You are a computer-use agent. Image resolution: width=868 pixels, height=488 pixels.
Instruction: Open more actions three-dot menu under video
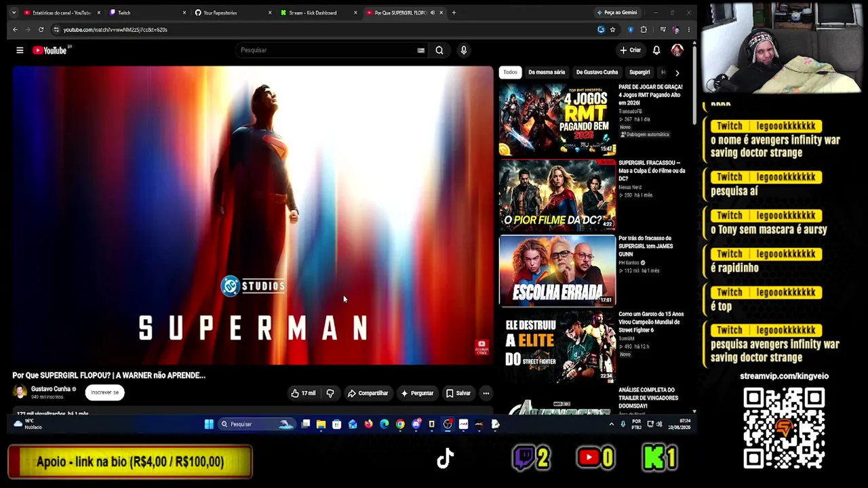[486, 393]
